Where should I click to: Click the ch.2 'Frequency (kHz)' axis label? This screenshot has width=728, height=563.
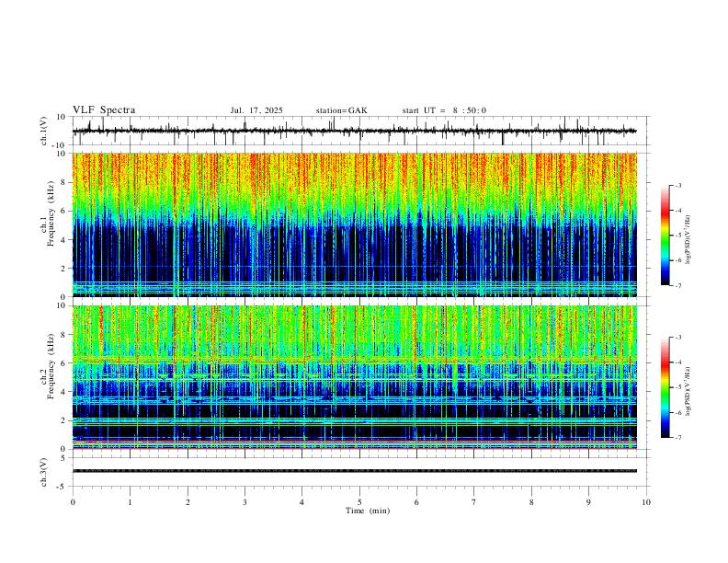[x=51, y=366]
